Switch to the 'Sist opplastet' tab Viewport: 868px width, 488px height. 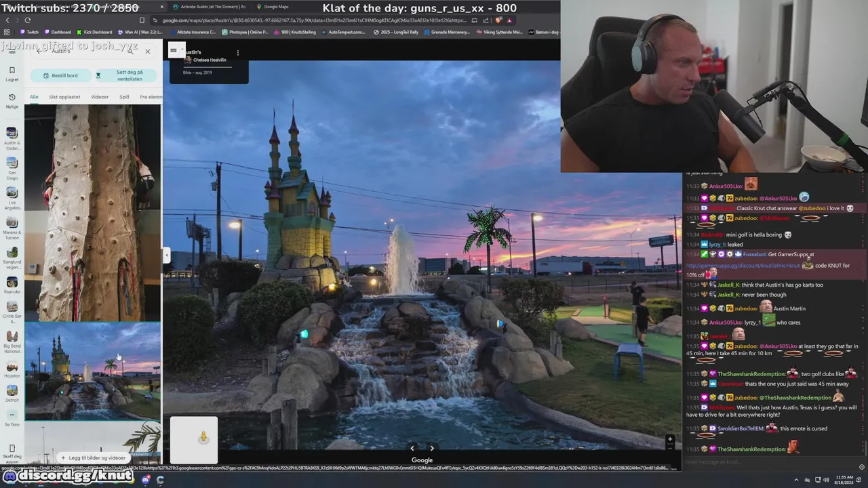click(x=64, y=97)
